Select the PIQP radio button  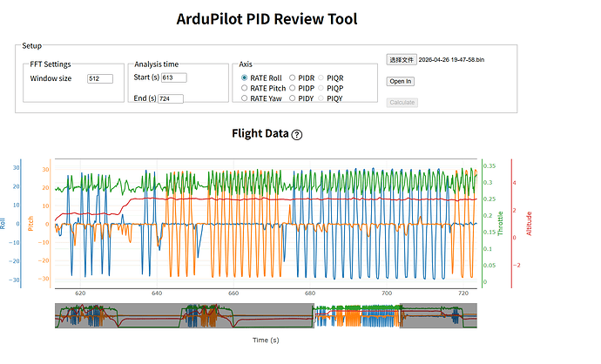pos(321,88)
